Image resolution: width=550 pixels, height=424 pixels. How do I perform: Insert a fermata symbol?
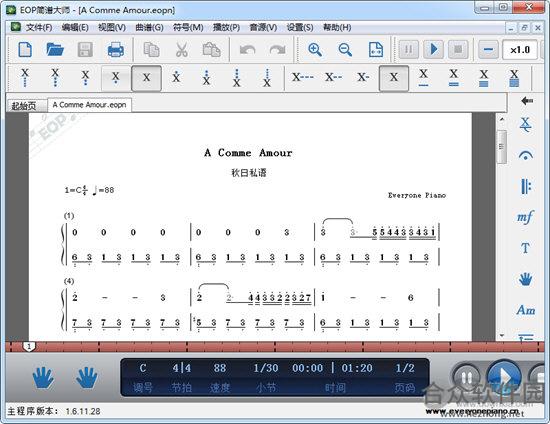coord(525,155)
